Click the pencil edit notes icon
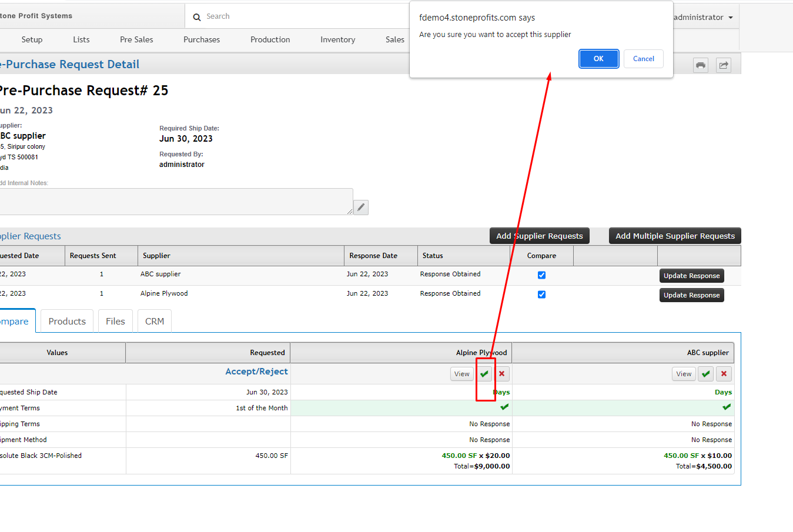Viewport: 793px width, 532px height. click(x=361, y=207)
